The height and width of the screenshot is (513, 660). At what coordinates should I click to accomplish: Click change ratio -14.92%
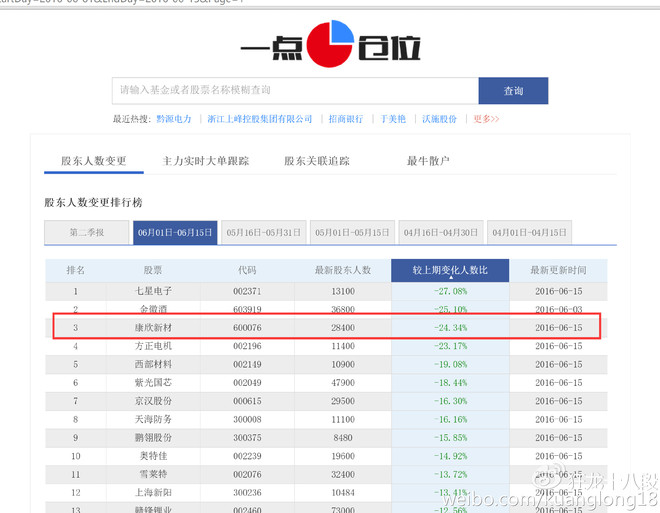tap(450, 456)
